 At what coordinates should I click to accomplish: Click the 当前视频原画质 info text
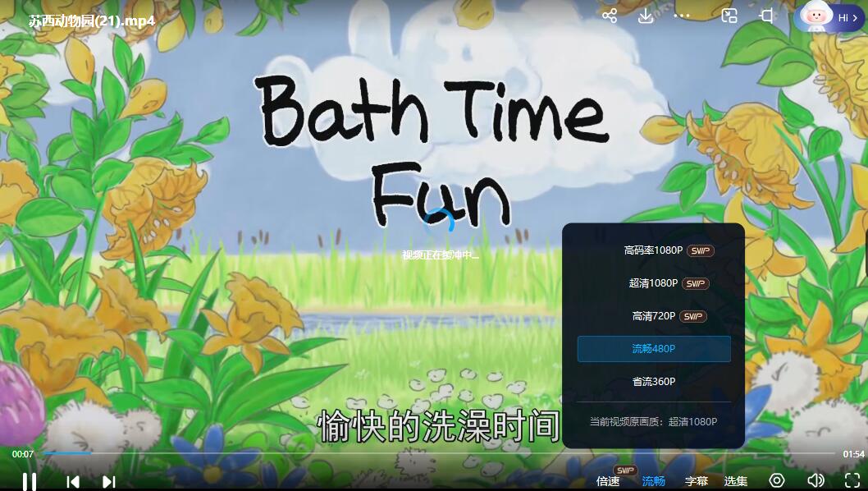click(653, 422)
